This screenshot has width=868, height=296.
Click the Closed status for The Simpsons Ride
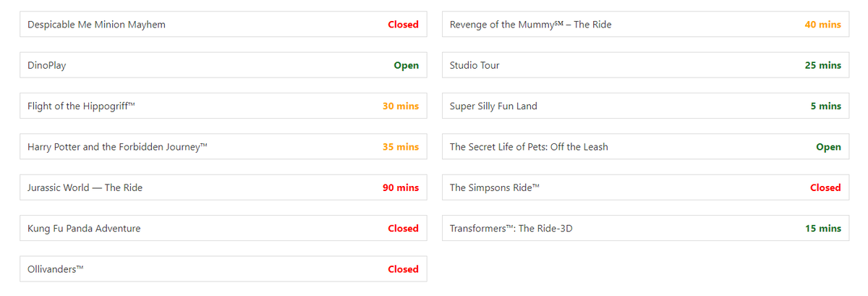[x=825, y=187]
